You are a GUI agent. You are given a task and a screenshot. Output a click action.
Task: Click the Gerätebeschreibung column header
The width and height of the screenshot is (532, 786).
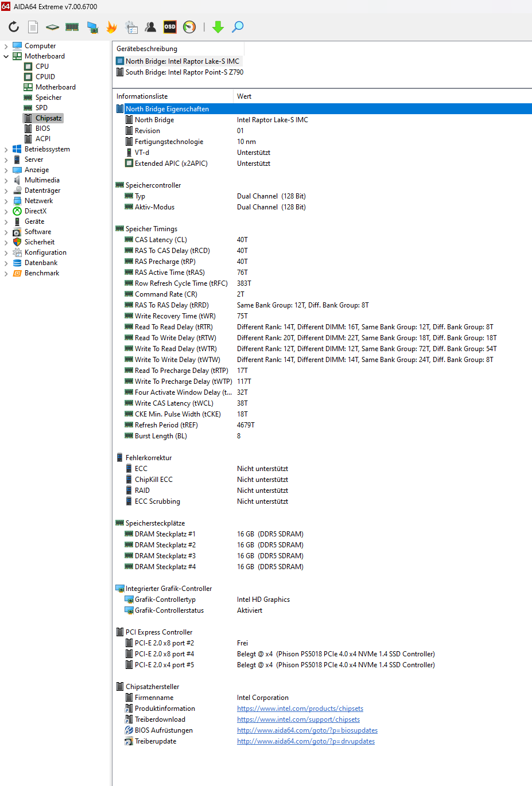(x=178, y=49)
